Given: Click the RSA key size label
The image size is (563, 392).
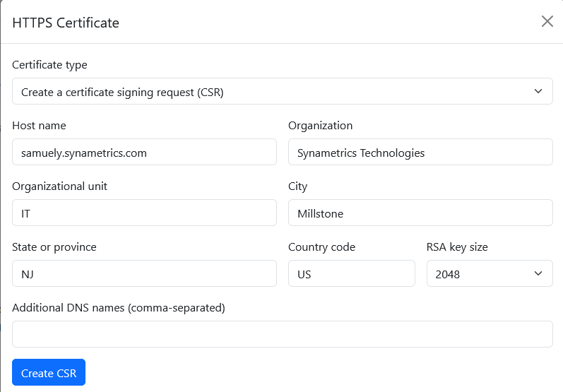Looking at the screenshot, I should click(457, 247).
